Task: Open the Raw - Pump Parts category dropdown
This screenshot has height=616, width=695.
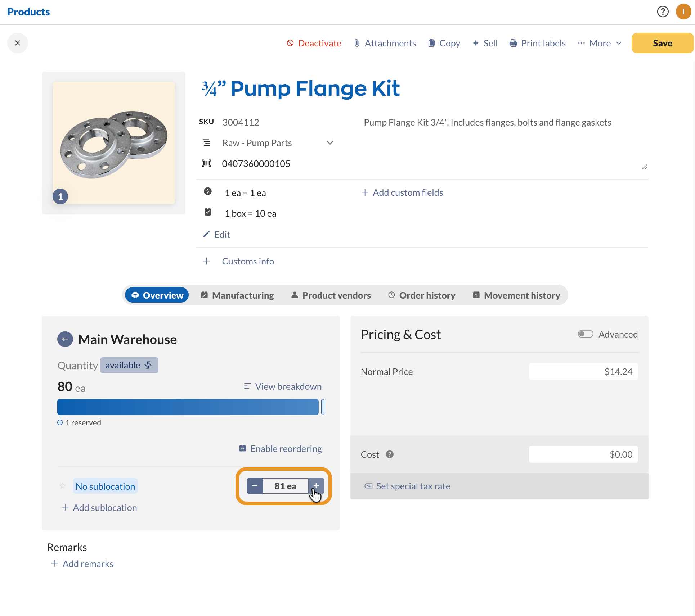Action: (278, 143)
